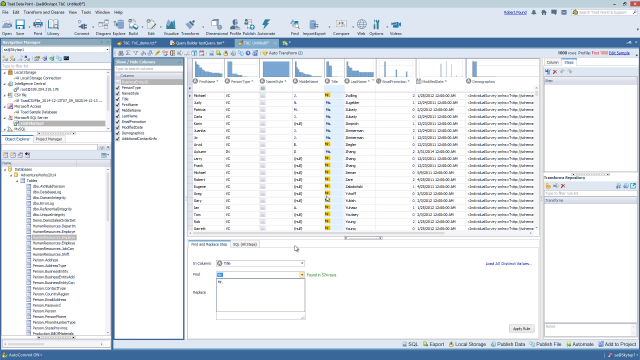Uncheck the FirstName column checkbox
This screenshot has height=360, width=640.
(x=118, y=105)
